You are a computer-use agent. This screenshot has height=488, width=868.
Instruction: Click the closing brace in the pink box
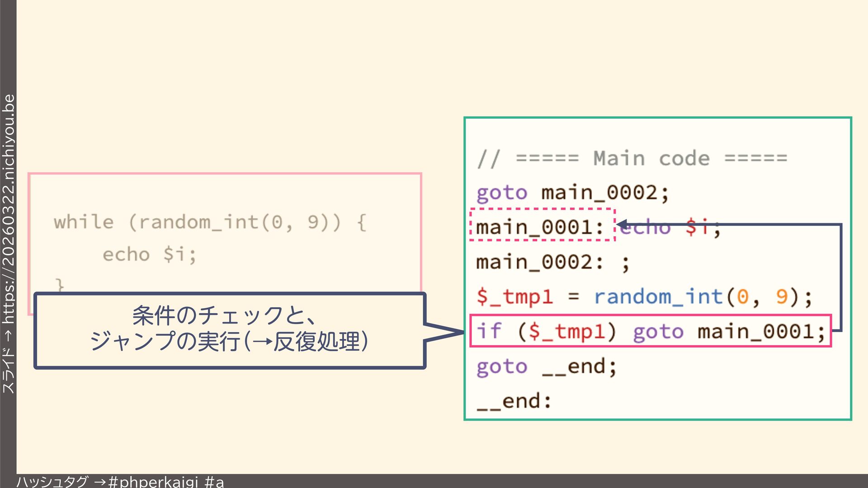point(59,285)
